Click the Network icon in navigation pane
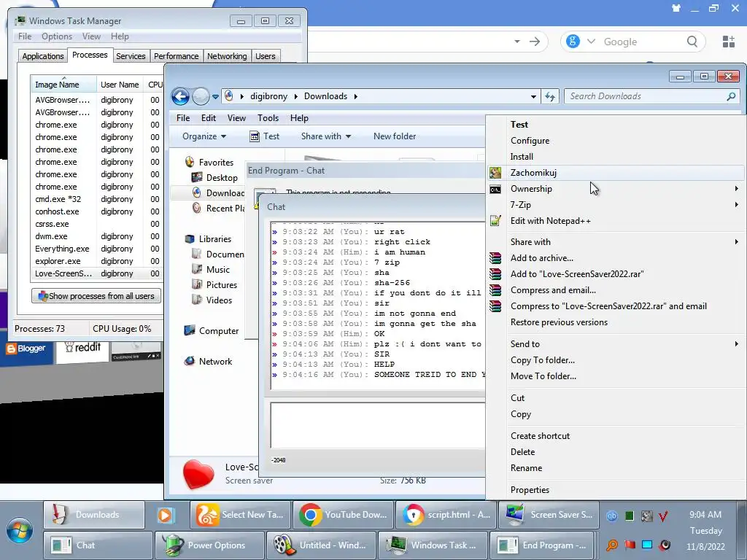 [190, 361]
